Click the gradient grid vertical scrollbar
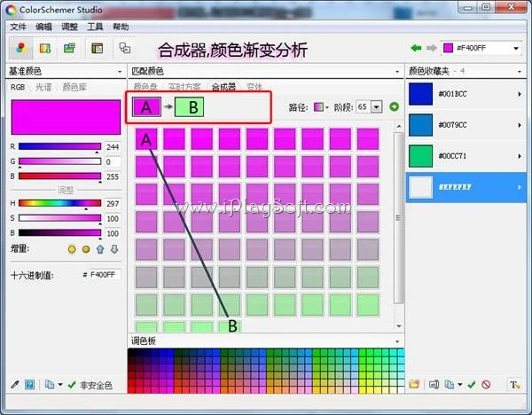The width and height of the screenshot is (532, 415). (x=399, y=218)
